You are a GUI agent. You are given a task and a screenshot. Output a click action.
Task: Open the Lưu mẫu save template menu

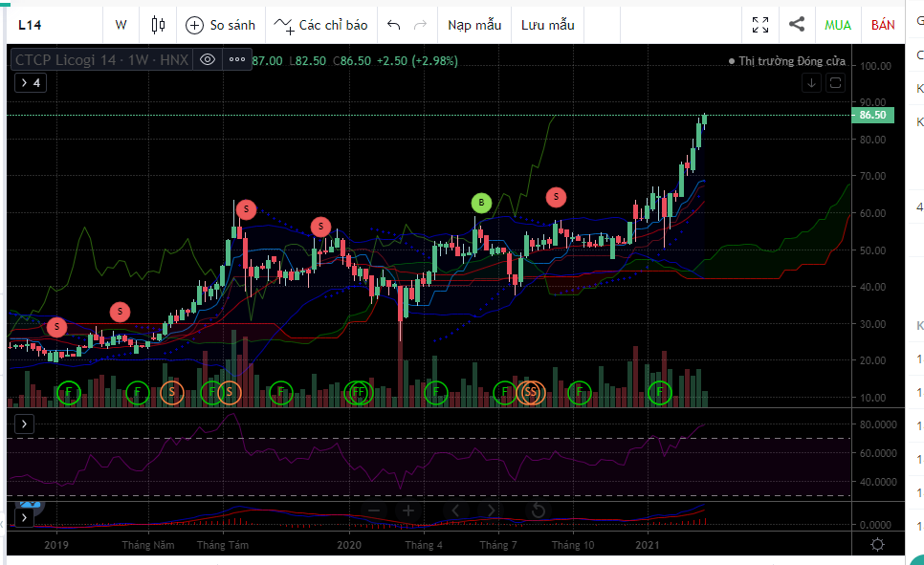point(547,25)
